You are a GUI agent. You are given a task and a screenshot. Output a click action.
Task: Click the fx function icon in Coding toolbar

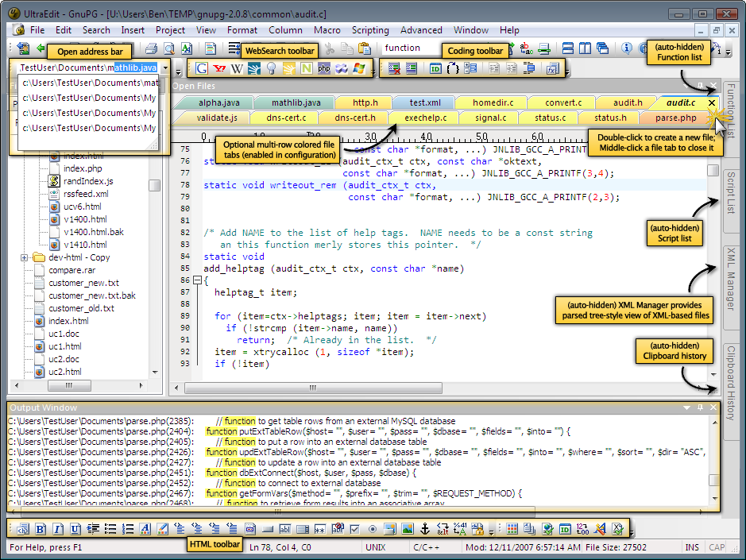coord(552,68)
